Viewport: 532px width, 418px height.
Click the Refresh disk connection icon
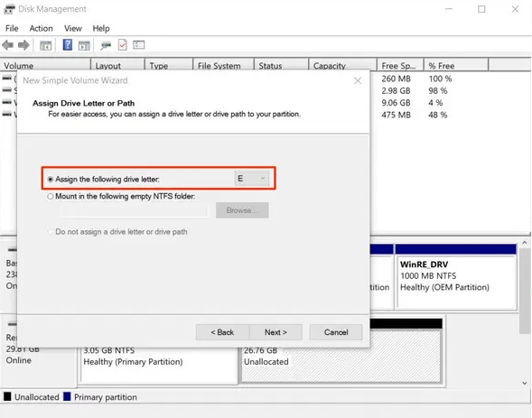[x=106, y=45]
